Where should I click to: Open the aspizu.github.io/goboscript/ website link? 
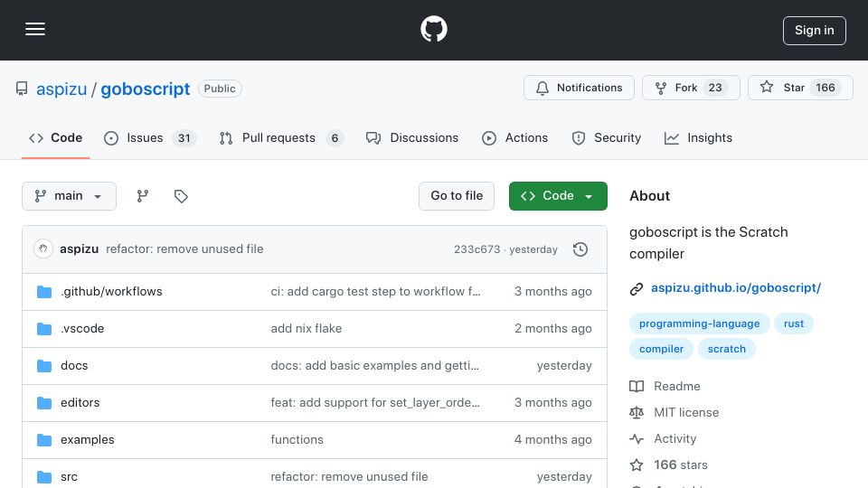point(736,287)
